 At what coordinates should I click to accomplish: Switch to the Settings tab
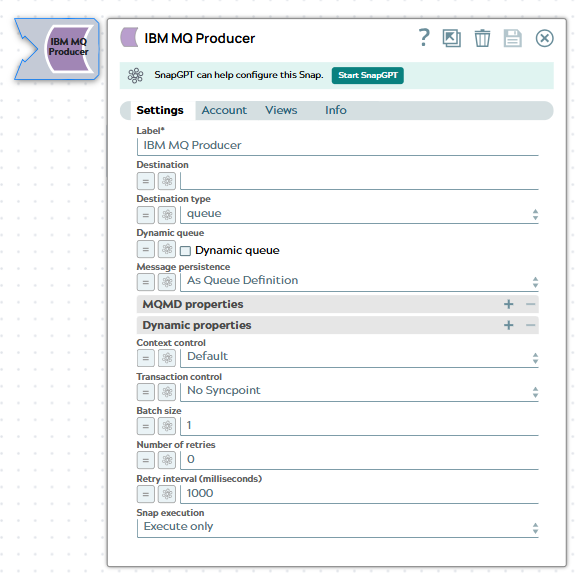pyautogui.click(x=160, y=110)
